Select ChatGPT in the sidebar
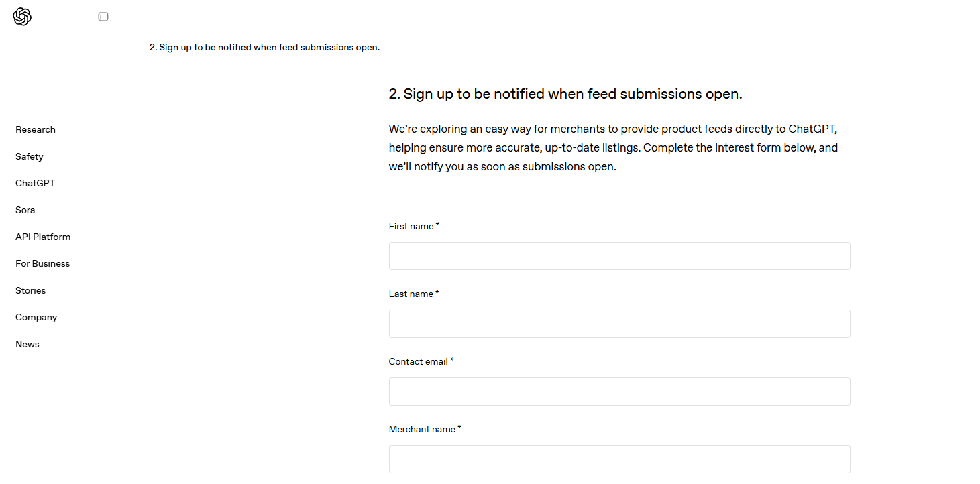The width and height of the screenshot is (980, 484). click(36, 183)
